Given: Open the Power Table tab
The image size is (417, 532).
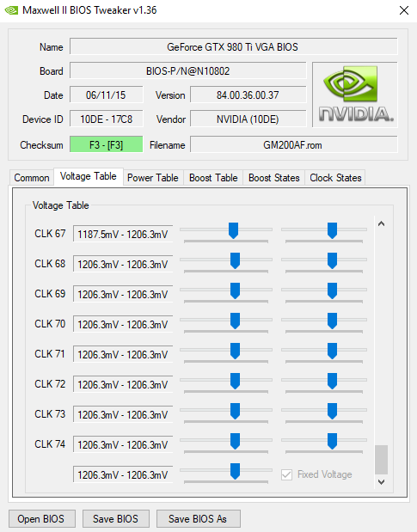Looking at the screenshot, I should (153, 177).
